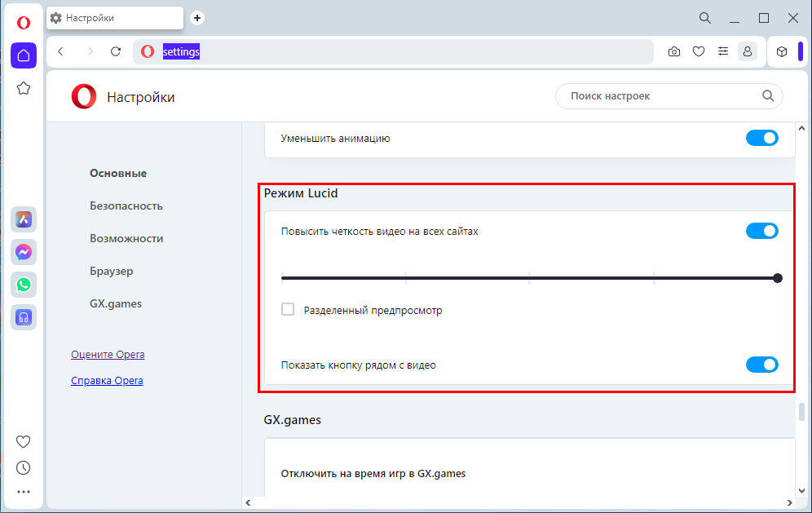Click the Opera icon in address bar

pos(148,51)
